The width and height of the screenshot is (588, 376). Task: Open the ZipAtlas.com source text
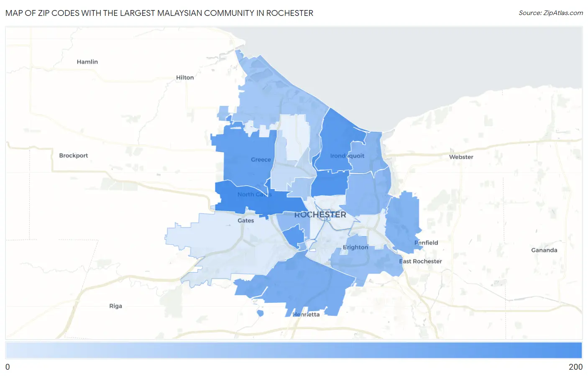pos(551,13)
